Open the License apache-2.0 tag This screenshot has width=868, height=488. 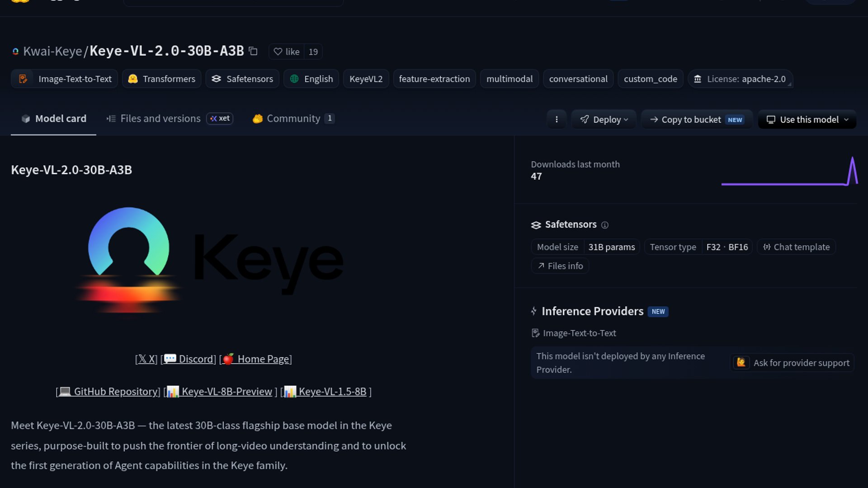(x=740, y=79)
